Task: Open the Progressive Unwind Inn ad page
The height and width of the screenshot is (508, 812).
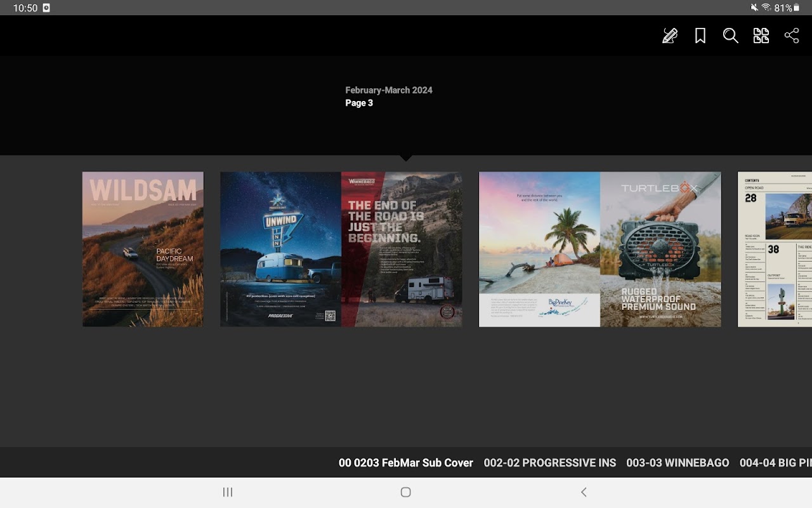Action: pyautogui.click(x=280, y=249)
